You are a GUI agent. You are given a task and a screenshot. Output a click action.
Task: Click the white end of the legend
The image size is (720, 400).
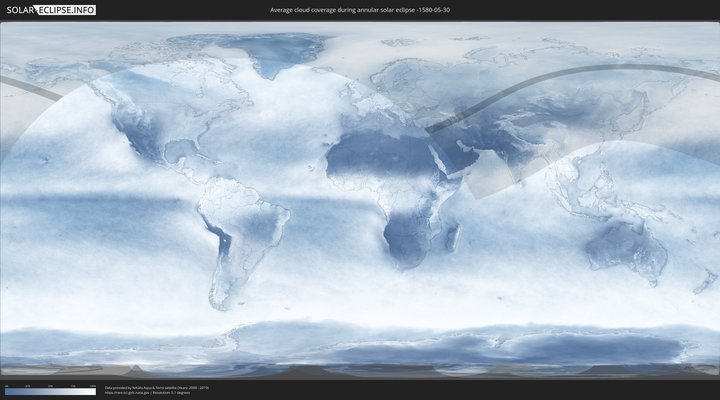(x=92, y=392)
